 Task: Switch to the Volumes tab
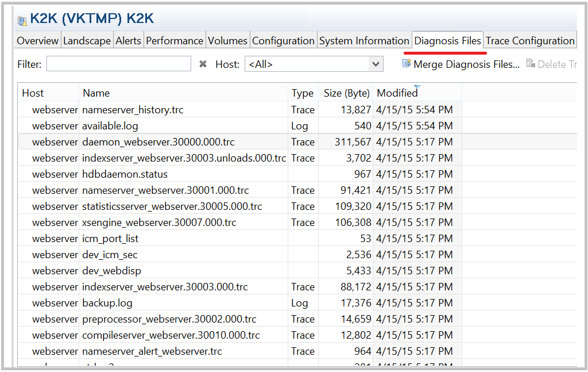227,40
